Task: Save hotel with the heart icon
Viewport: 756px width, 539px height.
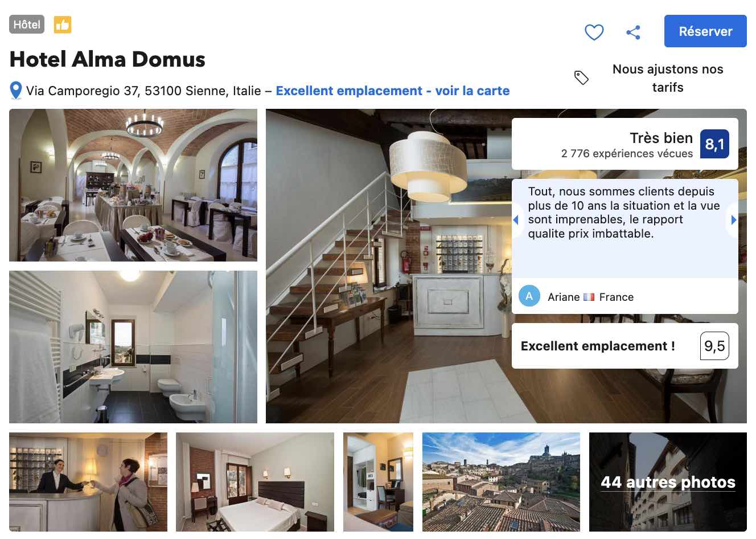Action: (594, 32)
